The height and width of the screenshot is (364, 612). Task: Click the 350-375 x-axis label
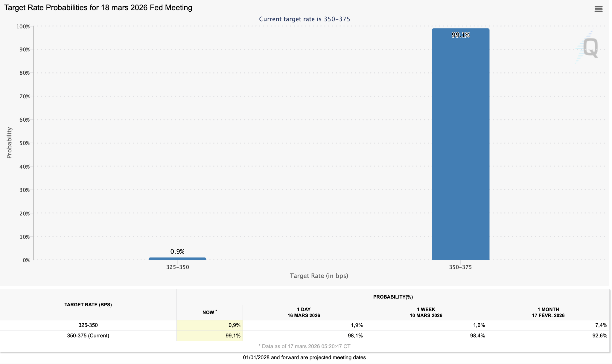460,267
